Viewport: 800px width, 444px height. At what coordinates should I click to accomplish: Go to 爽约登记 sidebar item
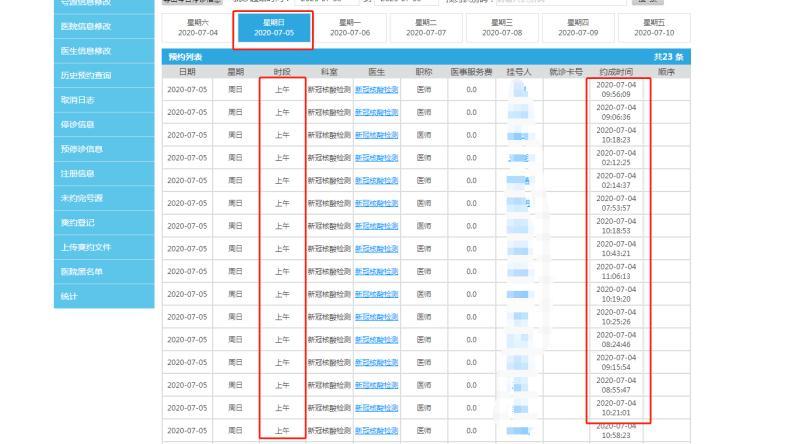pos(104,223)
